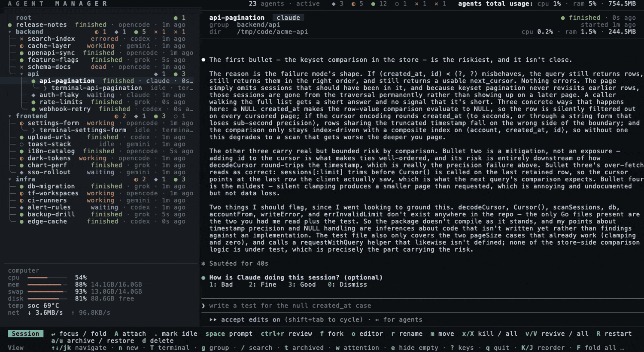The width and height of the screenshot is (644, 352).
Task: Collapse the backend group
Action: point(10,32)
